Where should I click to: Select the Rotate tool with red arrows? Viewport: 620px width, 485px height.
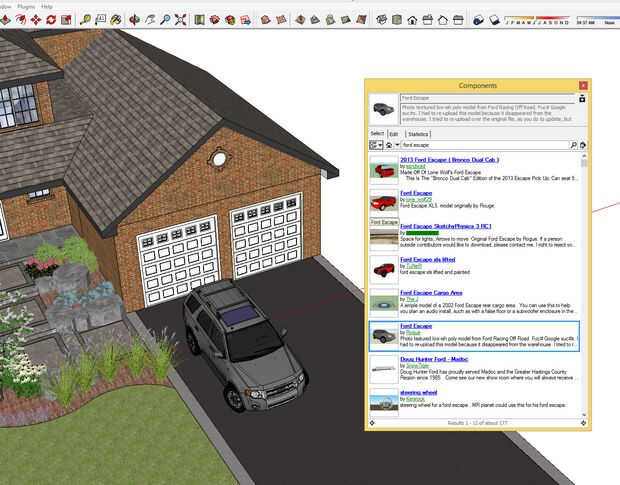51,19
